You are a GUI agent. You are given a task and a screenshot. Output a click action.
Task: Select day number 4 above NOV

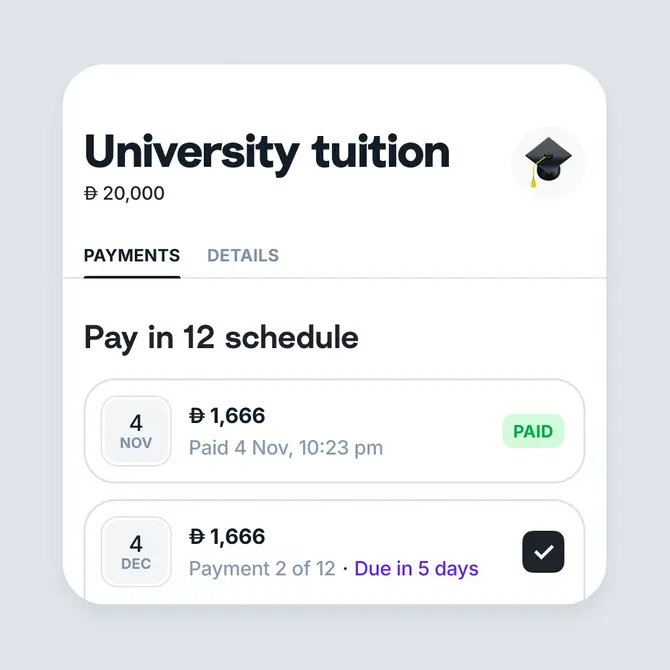tap(136, 422)
